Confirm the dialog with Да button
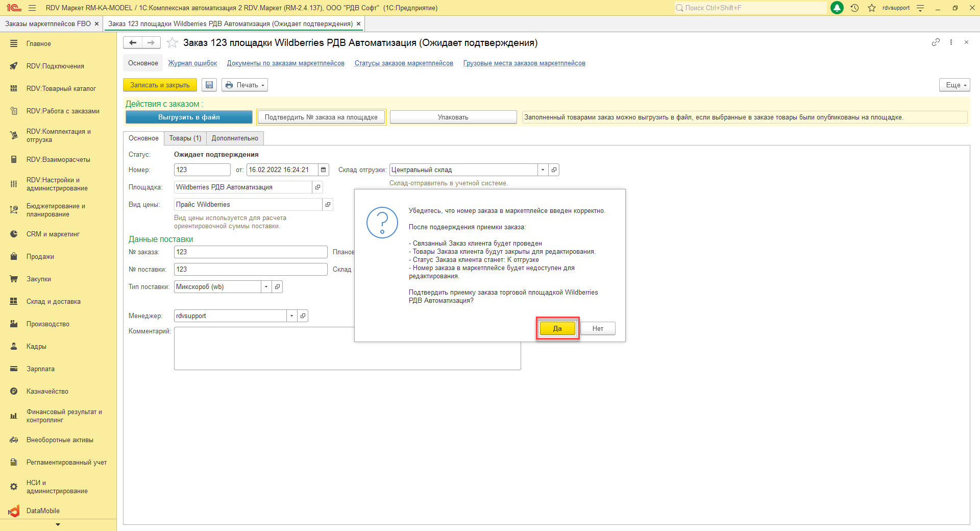The height and width of the screenshot is (531, 980). coord(557,329)
